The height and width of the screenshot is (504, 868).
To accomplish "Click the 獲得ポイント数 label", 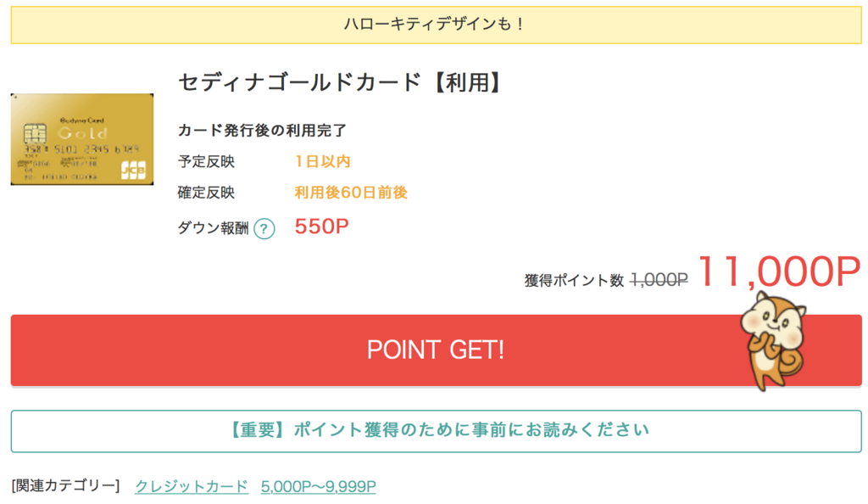I will coord(574,280).
